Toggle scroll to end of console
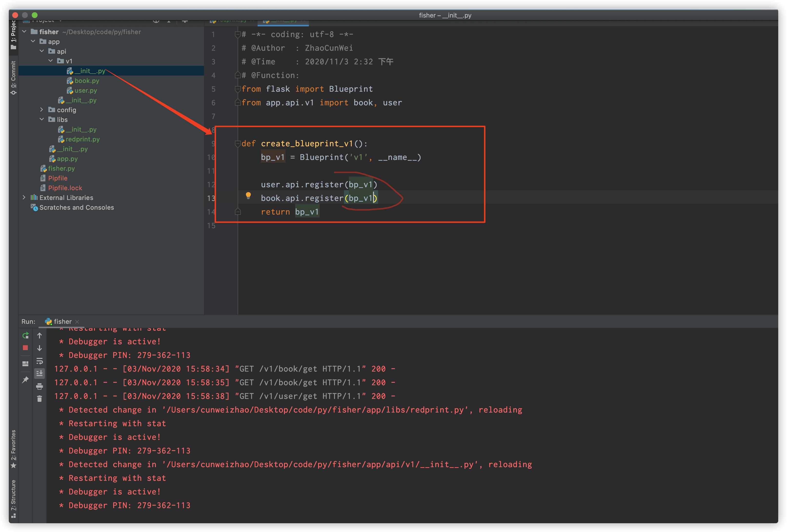787x532 pixels. [40, 373]
